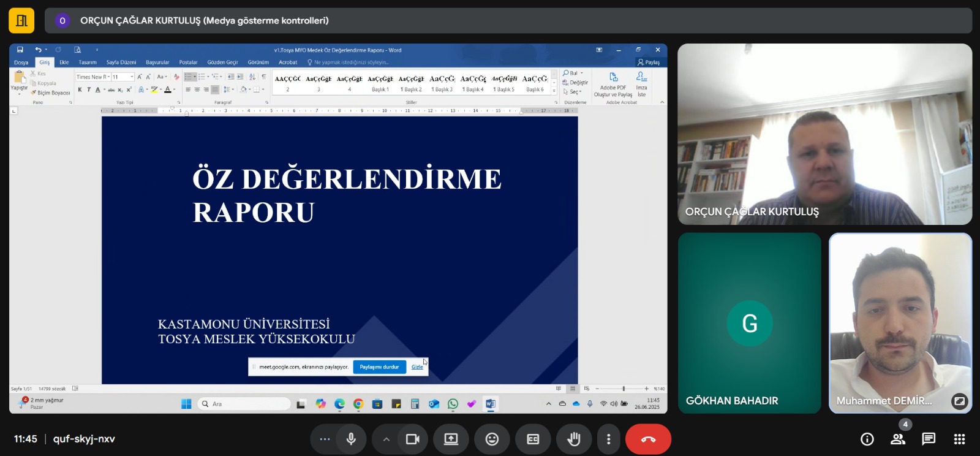Toggle subscript formatting
Viewport: 980px width, 456px height.
120,90
